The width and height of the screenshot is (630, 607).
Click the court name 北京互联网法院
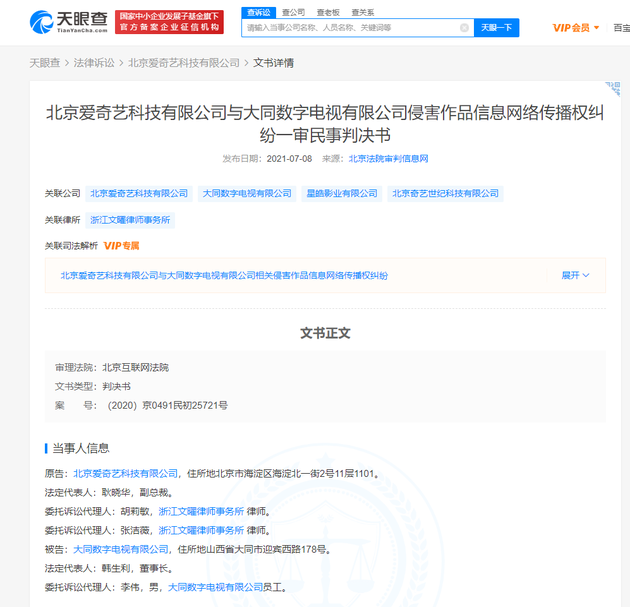click(x=135, y=368)
